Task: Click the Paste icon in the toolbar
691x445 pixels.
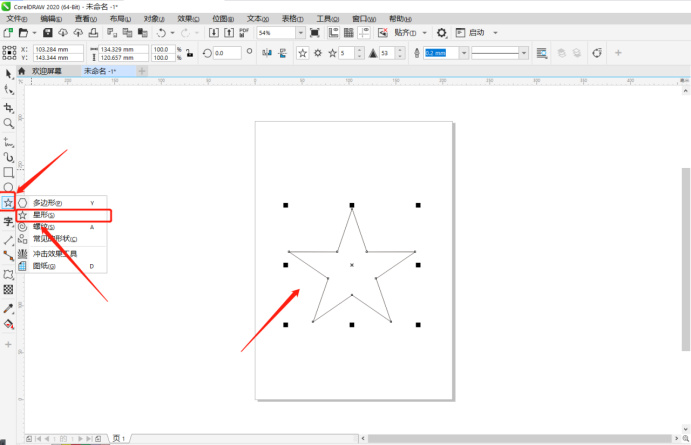Action: [142, 33]
